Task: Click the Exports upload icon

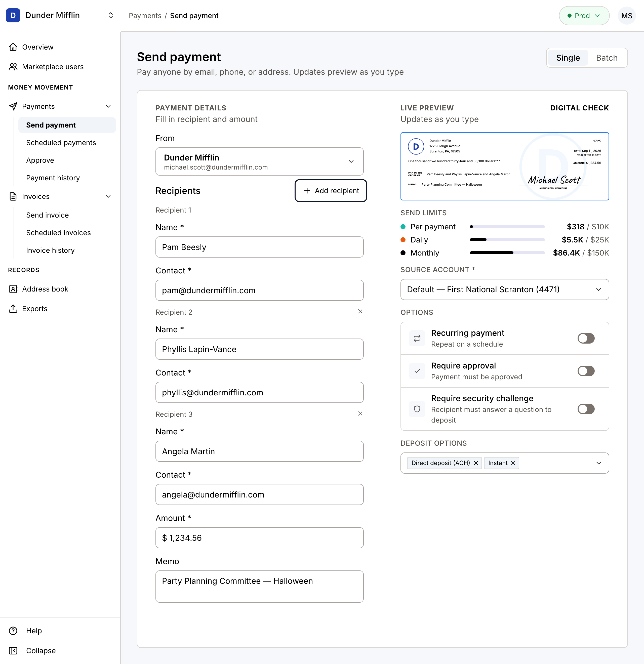Action: [13, 309]
